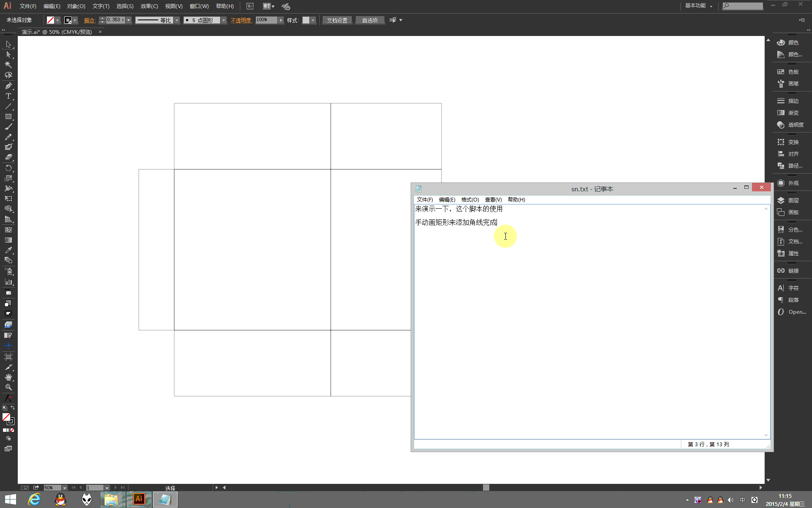Screen dimensions: 812x508
Task: Click the 视图 menu in Illustrator
Action: 173,6
